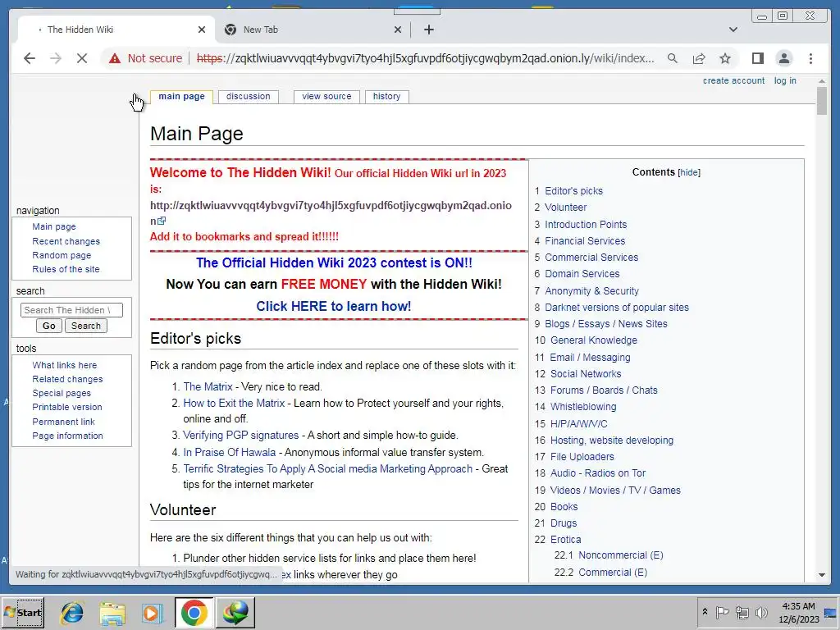Click the Not secure warning icon
This screenshot has width=840, height=630.
[x=115, y=58]
